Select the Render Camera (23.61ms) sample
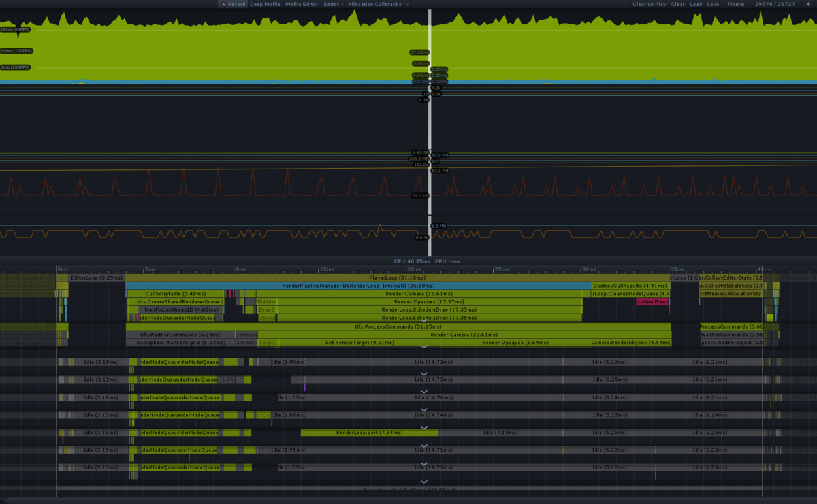817x504 pixels. 464,335
